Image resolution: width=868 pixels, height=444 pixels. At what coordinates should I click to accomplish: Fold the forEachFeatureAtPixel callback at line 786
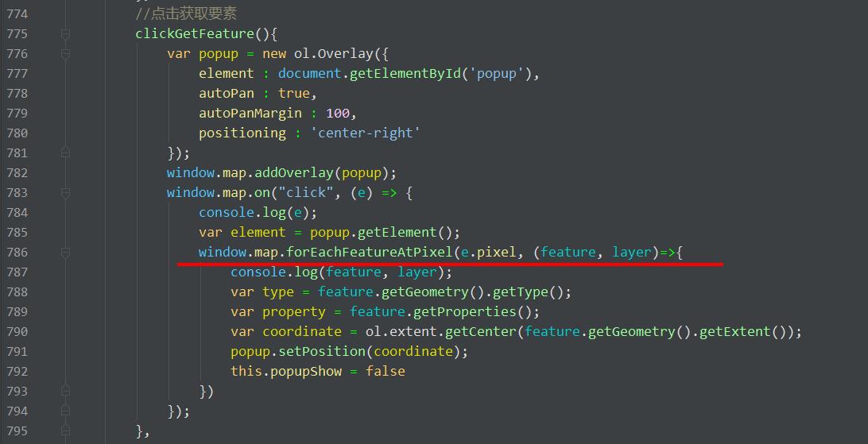[x=65, y=252]
